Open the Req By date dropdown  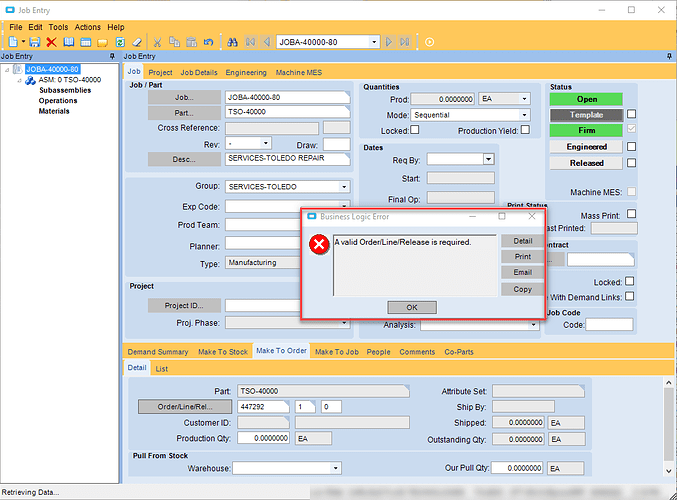click(488, 159)
